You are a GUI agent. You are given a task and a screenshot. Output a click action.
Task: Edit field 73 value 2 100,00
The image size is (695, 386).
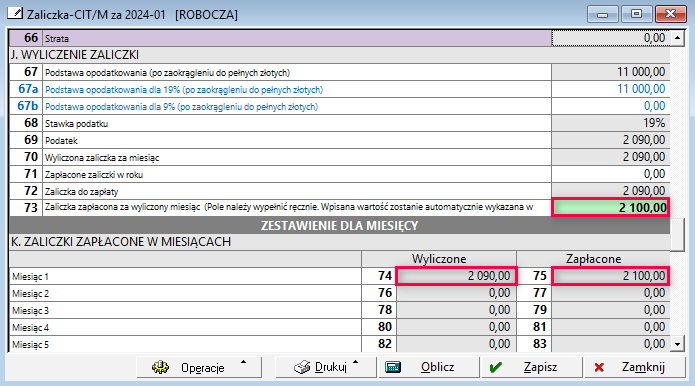pyautogui.click(x=610, y=207)
